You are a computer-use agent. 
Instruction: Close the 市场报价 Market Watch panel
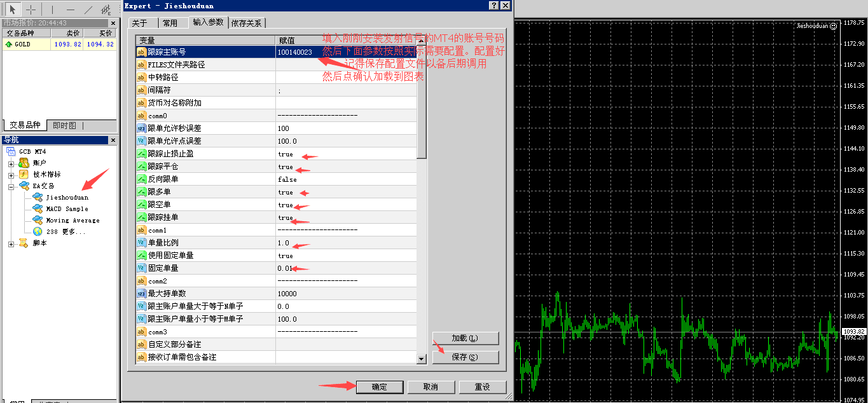(113, 23)
